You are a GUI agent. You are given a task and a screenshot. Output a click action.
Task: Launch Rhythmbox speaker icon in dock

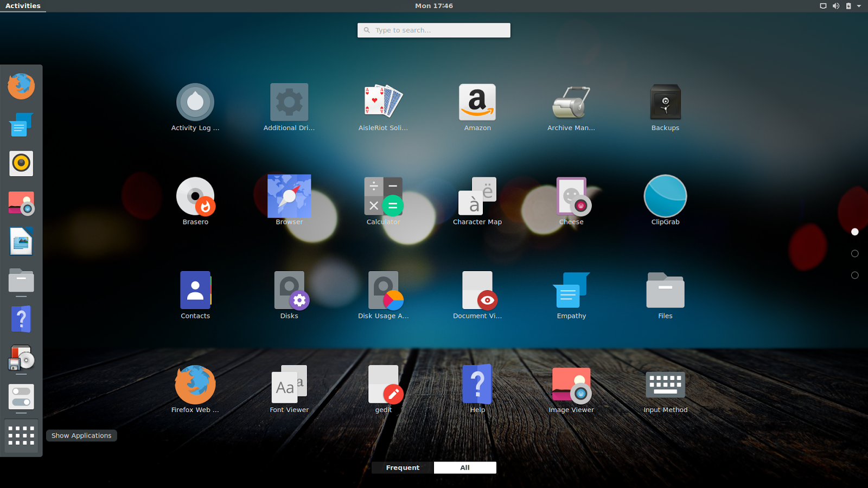pyautogui.click(x=21, y=163)
